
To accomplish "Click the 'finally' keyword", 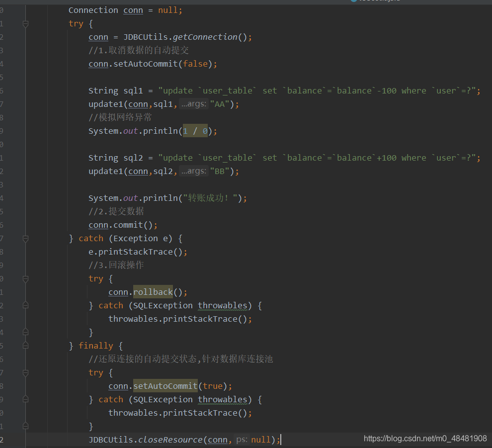I will [96, 346].
